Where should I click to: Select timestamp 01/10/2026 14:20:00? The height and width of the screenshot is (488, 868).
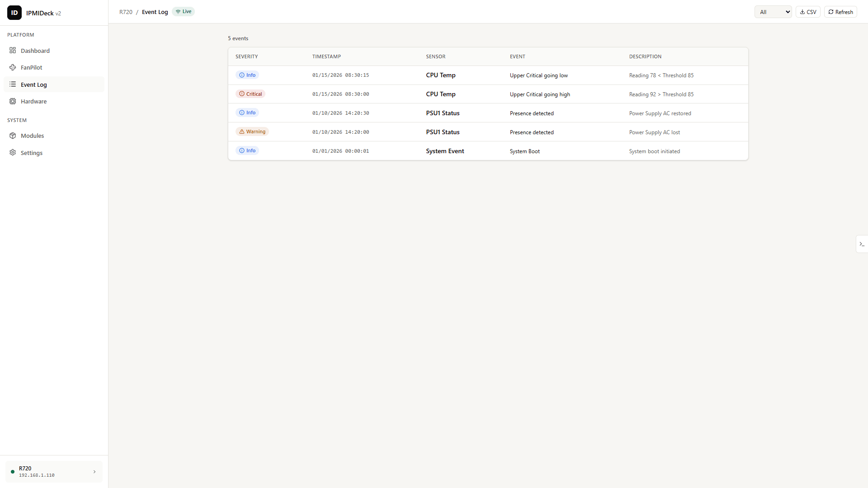click(340, 132)
